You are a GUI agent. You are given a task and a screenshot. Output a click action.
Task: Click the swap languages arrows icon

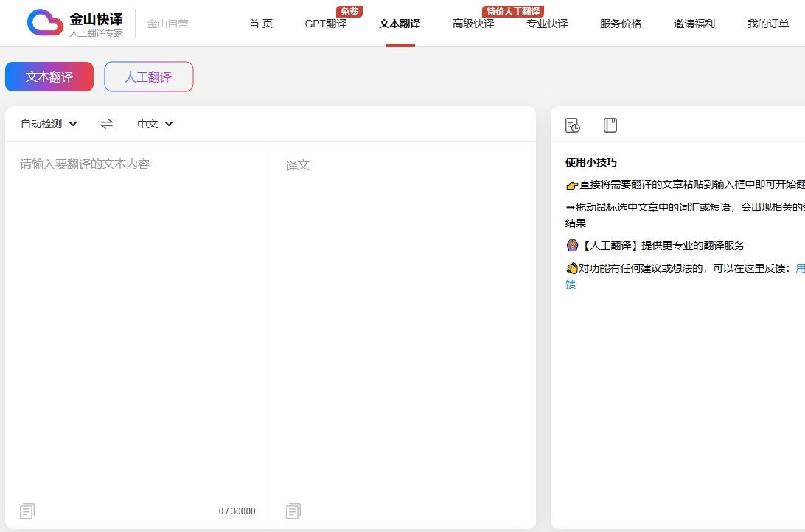(107, 124)
